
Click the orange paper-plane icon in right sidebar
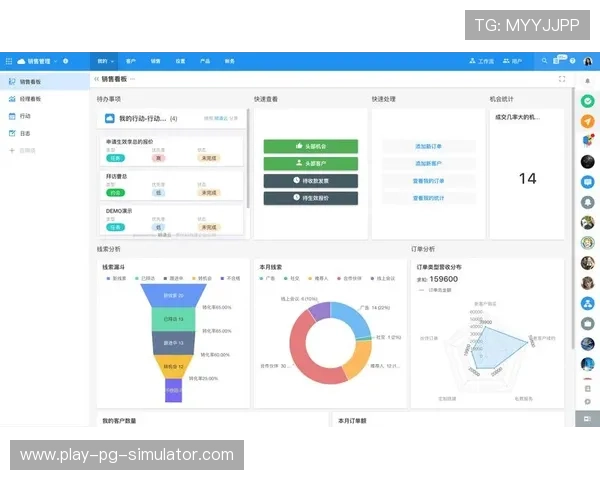point(588,121)
